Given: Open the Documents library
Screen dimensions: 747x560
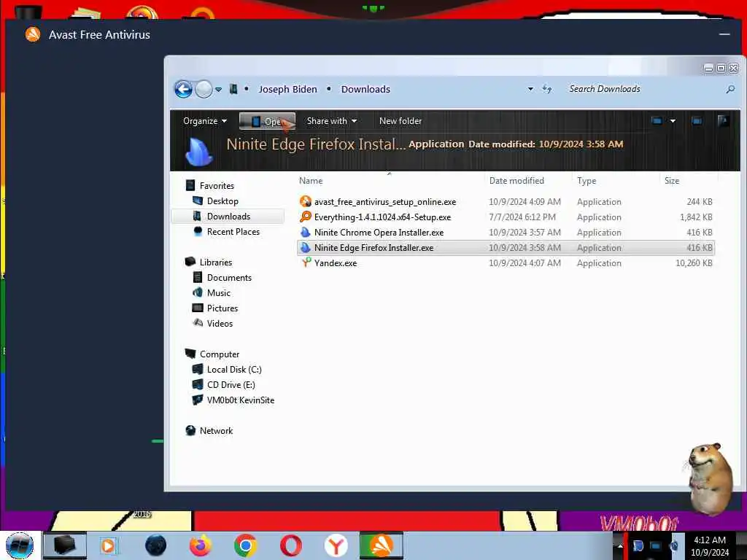Looking at the screenshot, I should point(228,278).
